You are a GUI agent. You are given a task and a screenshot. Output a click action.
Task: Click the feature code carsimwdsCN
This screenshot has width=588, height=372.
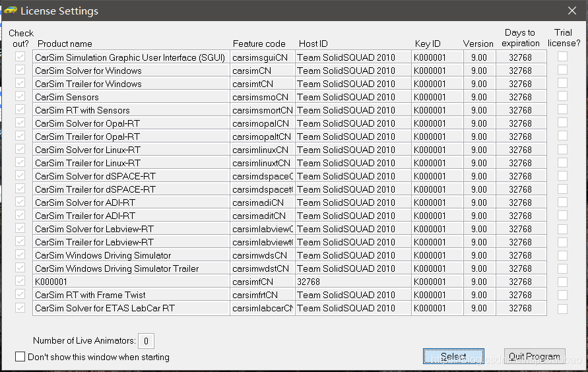click(x=263, y=255)
